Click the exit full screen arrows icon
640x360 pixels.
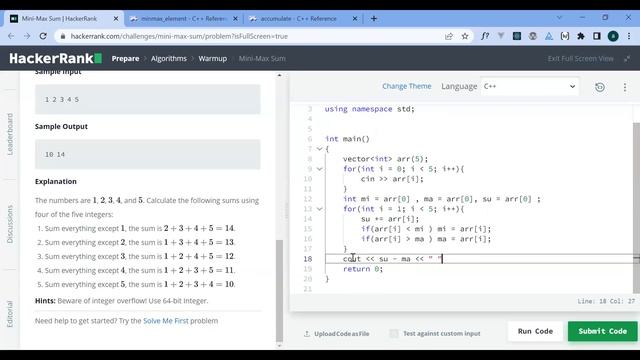(627, 59)
